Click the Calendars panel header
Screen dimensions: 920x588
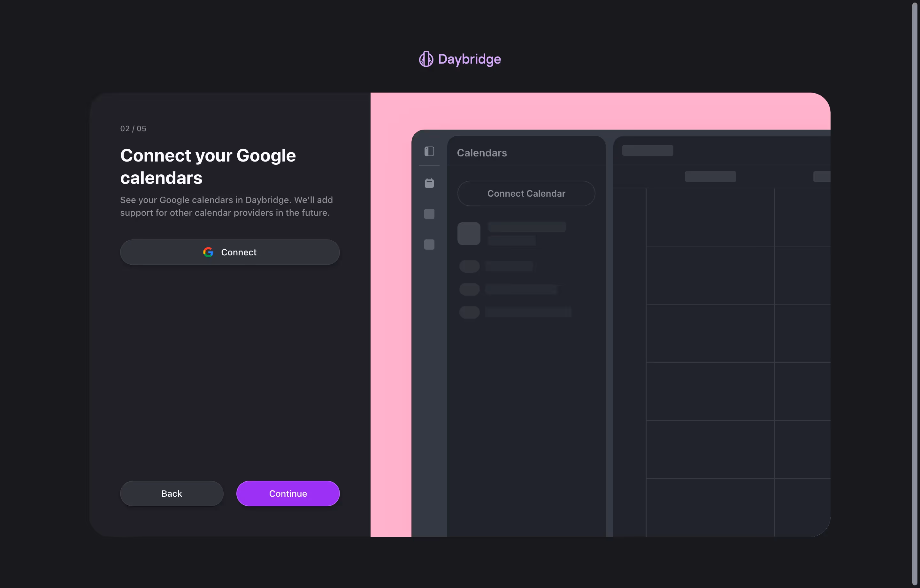(482, 153)
